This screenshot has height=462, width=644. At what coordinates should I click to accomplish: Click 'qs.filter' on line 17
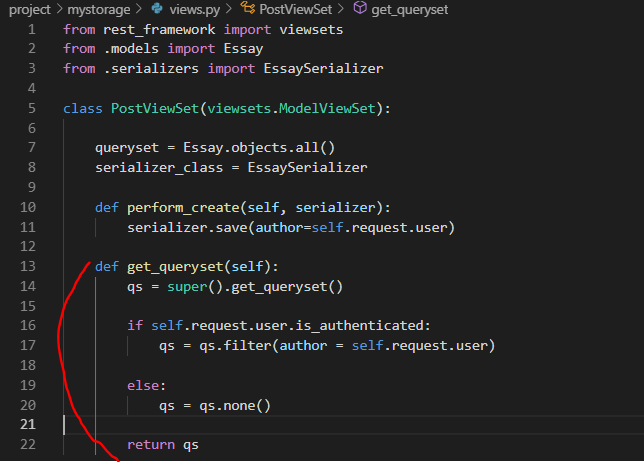pos(235,346)
